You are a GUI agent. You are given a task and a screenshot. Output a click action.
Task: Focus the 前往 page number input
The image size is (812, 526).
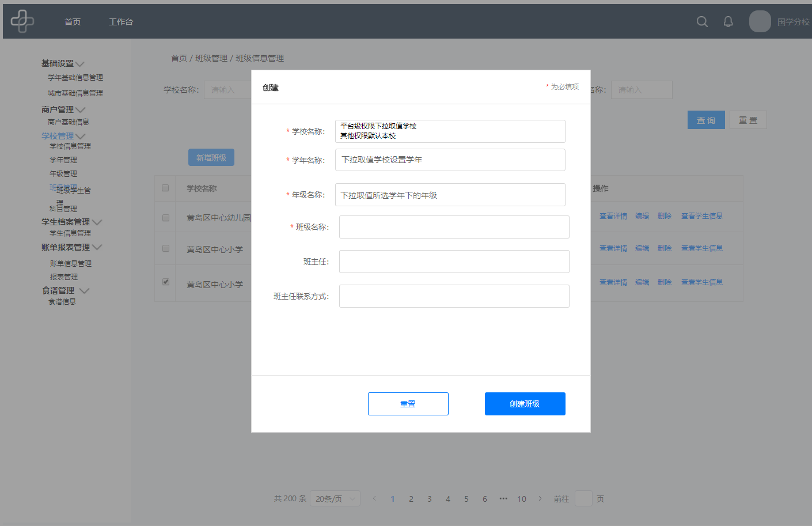583,498
